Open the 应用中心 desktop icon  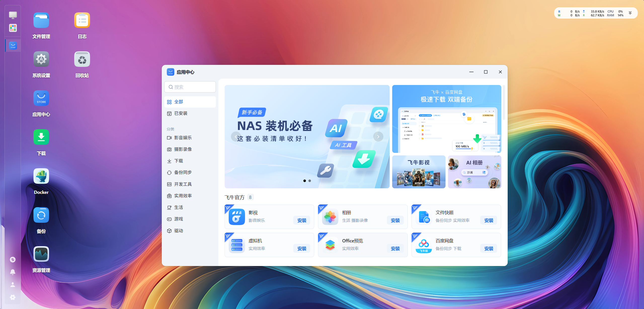[41, 98]
